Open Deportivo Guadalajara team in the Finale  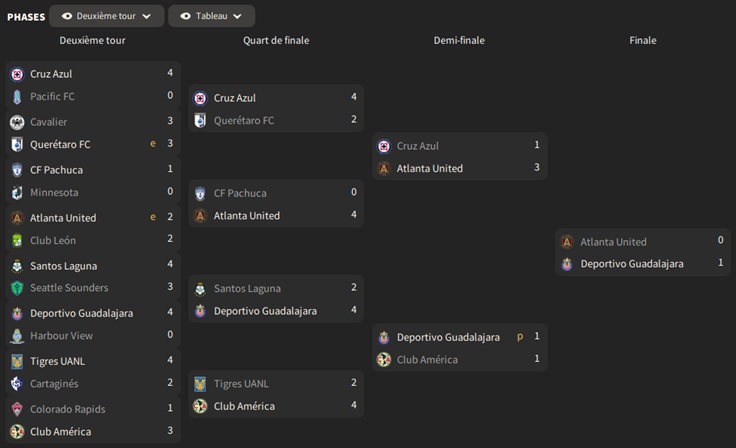point(632,264)
